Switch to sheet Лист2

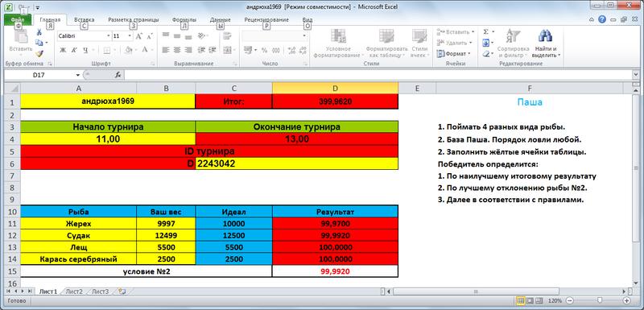click(x=74, y=291)
